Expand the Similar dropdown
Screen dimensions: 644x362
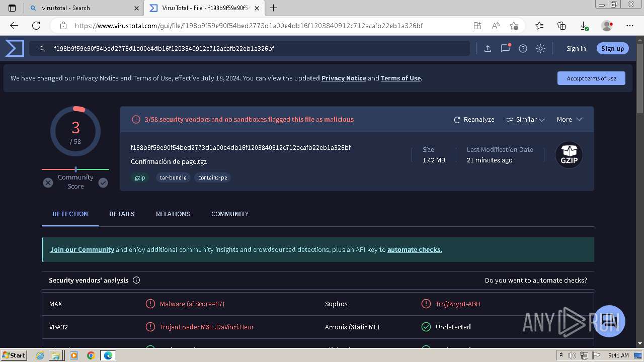click(x=525, y=119)
